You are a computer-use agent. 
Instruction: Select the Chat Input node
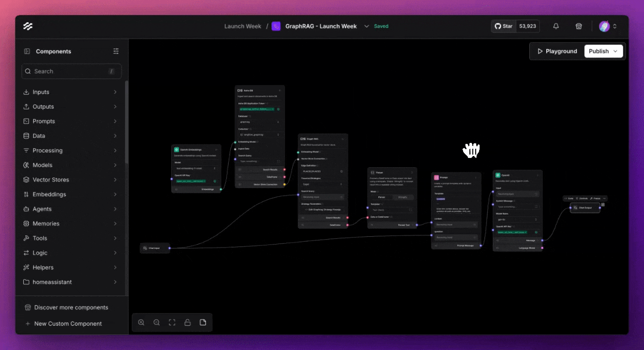click(155, 248)
